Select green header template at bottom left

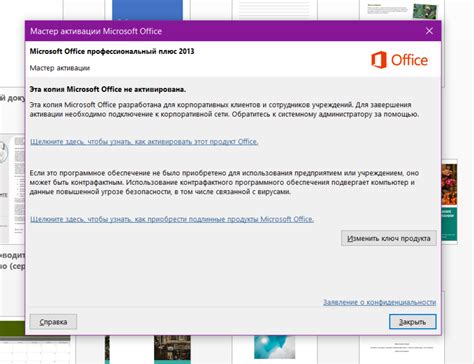(x=35, y=343)
